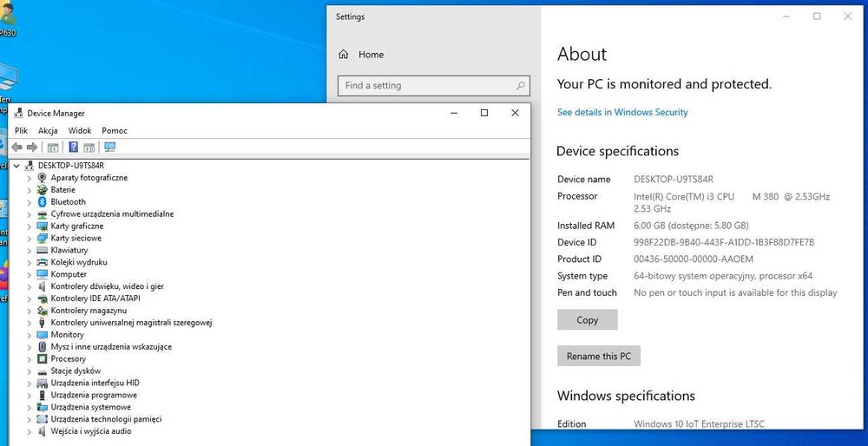This screenshot has height=446, width=868.
Task: Select the Kontrolery dźwięku speaker icon
Action: [42, 286]
